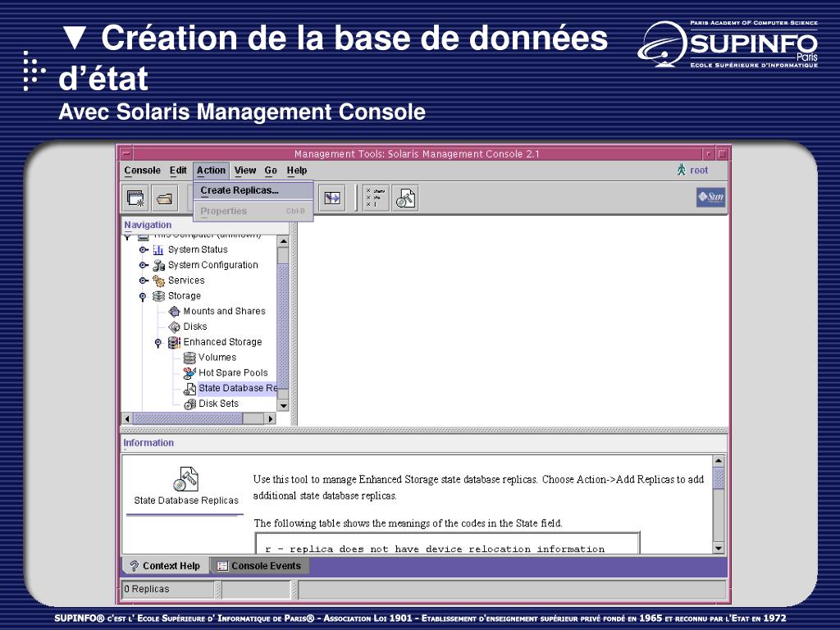This screenshot has height=630, width=840.
Task: Collapse the Storage tree node
Action: point(143,296)
